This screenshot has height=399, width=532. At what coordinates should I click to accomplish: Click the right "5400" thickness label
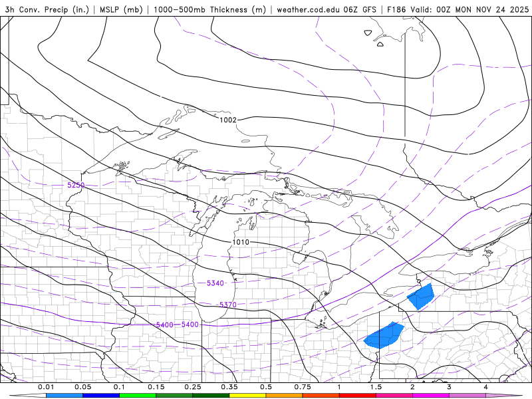(x=190, y=325)
